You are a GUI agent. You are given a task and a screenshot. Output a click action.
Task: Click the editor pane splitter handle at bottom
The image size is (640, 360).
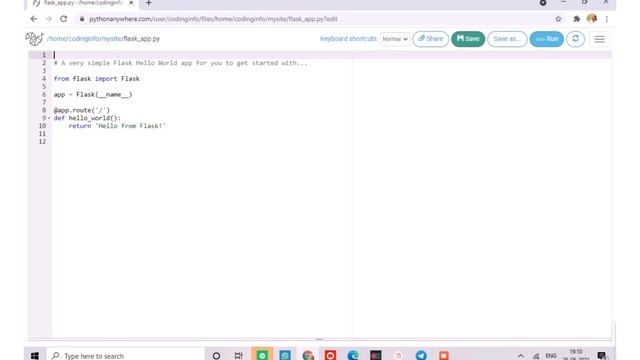tap(319, 339)
